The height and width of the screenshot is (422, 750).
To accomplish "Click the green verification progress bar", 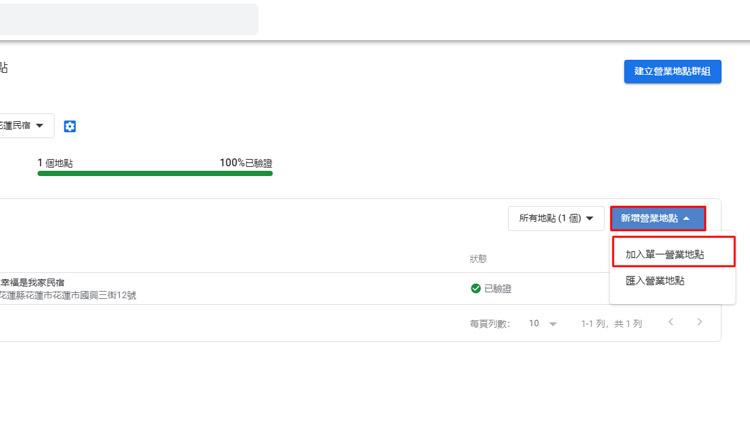I will click(x=155, y=173).
